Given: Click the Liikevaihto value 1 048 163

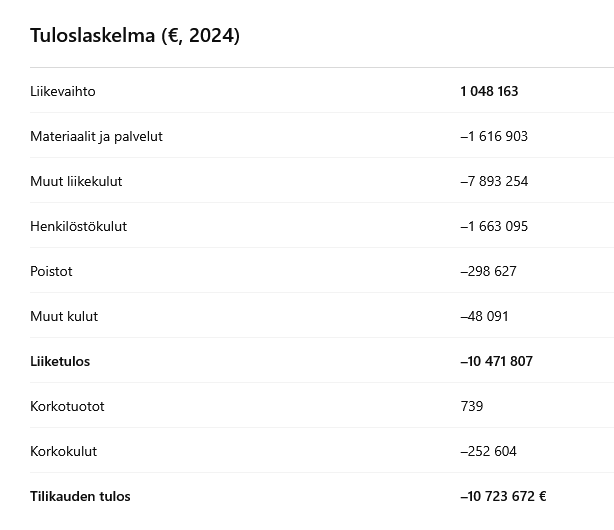Looking at the screenshot, I should (489, 91).
